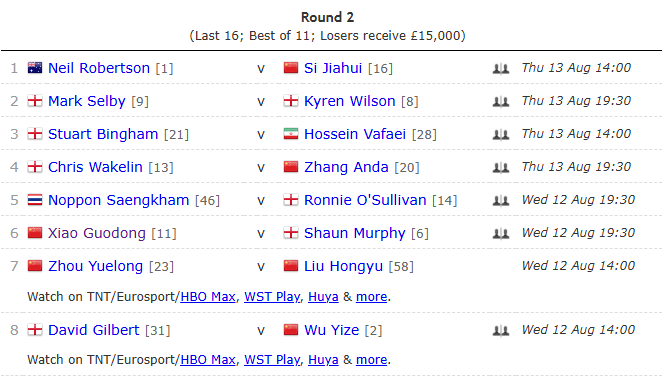
Task: Open head-to-head icon for Wakelin v Zhang Anda
Action: click(501, 167)
